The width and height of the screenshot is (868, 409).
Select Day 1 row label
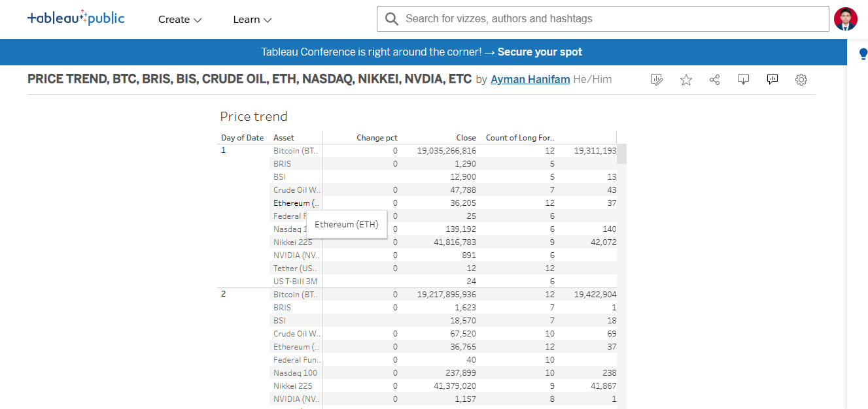click(x=223, y=150)
